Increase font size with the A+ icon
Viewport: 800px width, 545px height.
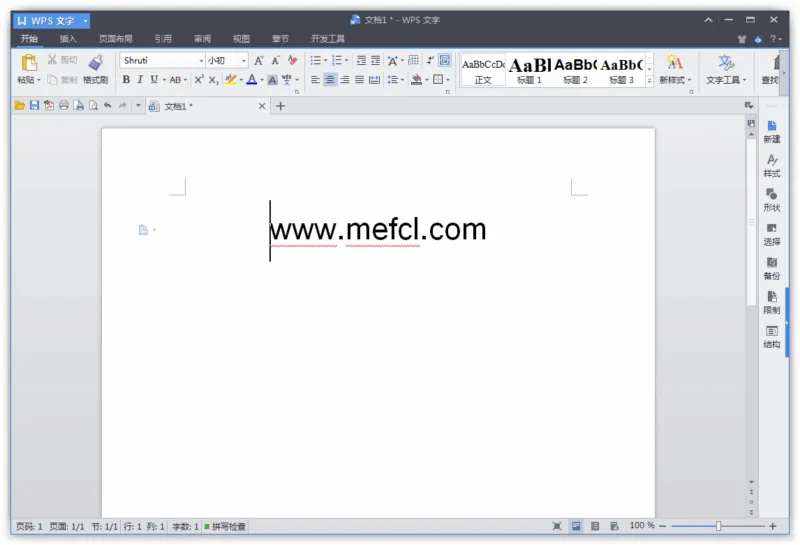(259, 61)
